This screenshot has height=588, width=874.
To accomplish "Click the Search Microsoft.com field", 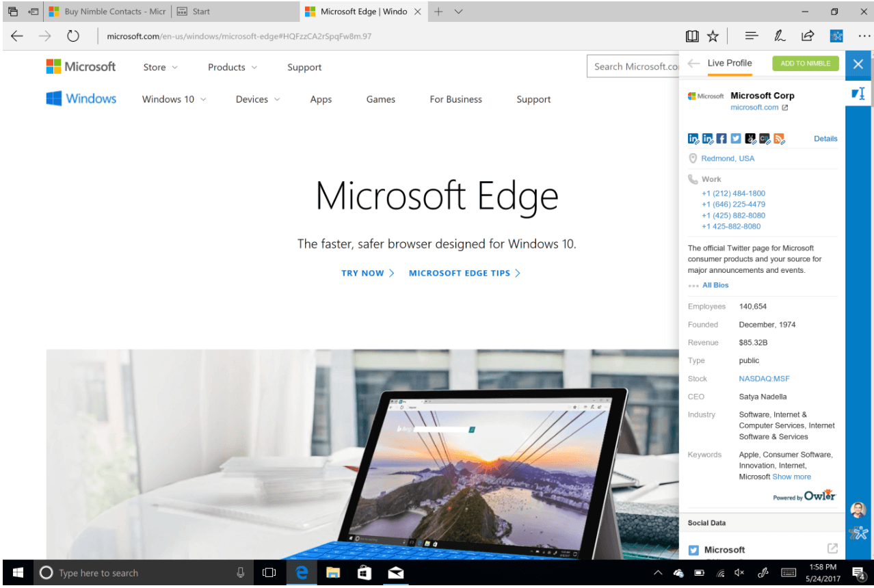I will (633, 66).
